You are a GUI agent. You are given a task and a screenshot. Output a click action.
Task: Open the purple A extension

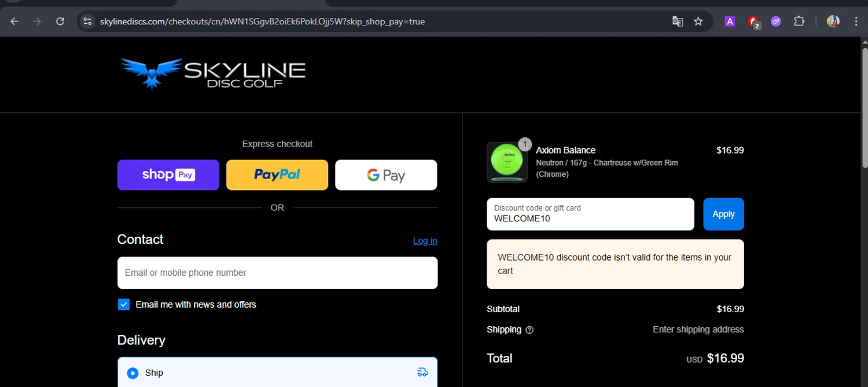730,21
